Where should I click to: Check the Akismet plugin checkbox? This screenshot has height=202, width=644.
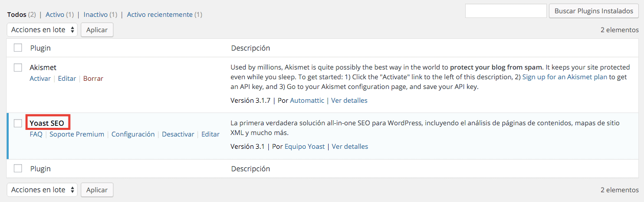(x=18, y=68)
